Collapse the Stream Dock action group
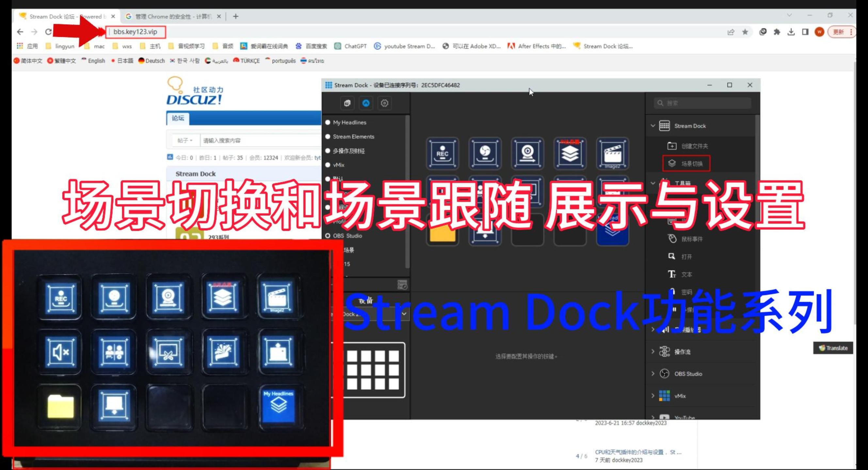868x470 pixels. tap(653, 126)
